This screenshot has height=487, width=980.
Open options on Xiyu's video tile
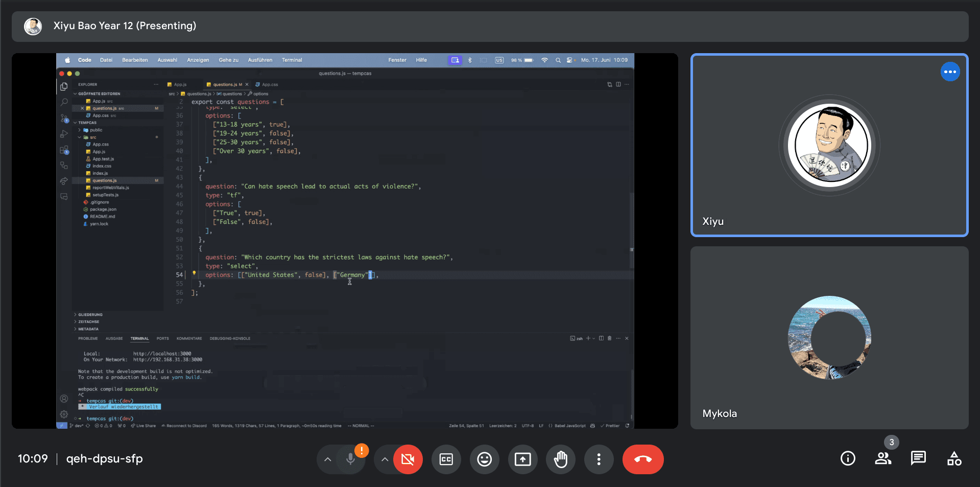click(950, 72)
